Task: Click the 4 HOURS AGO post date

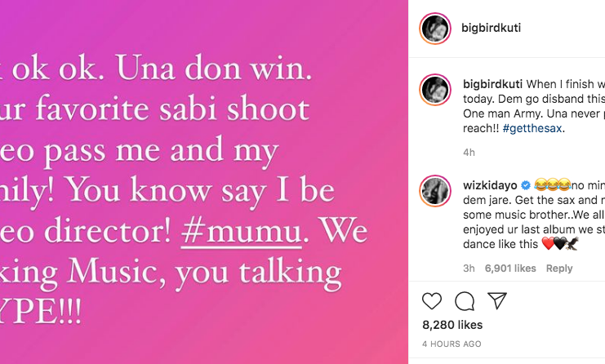Action: click(452, 344)
